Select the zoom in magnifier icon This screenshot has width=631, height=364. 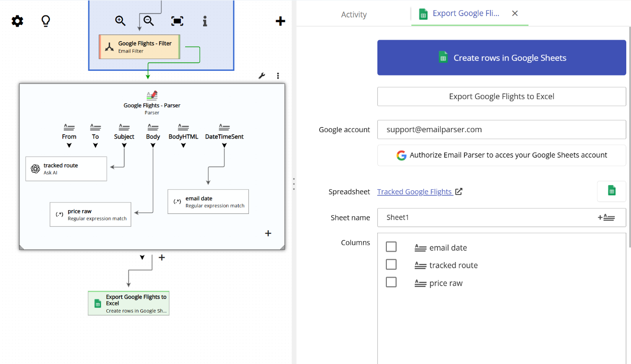[x=120, y=21]
